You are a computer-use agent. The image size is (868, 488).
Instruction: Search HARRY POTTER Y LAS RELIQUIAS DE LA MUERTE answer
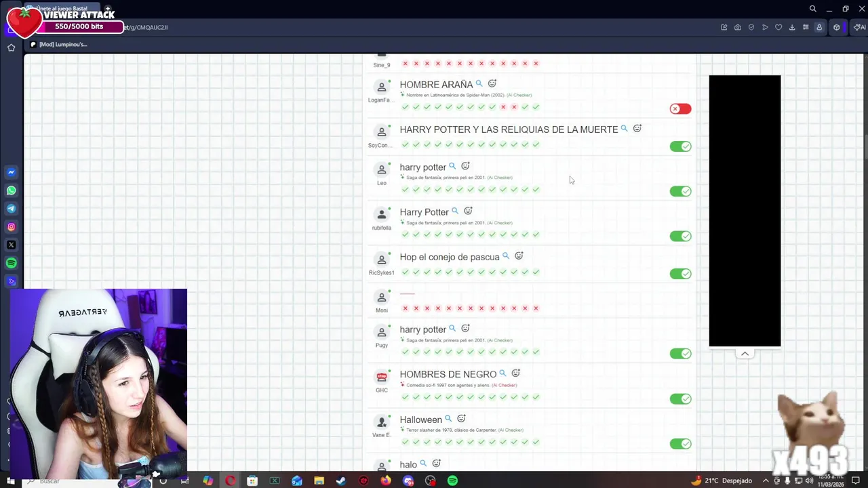tap(625, 128)
